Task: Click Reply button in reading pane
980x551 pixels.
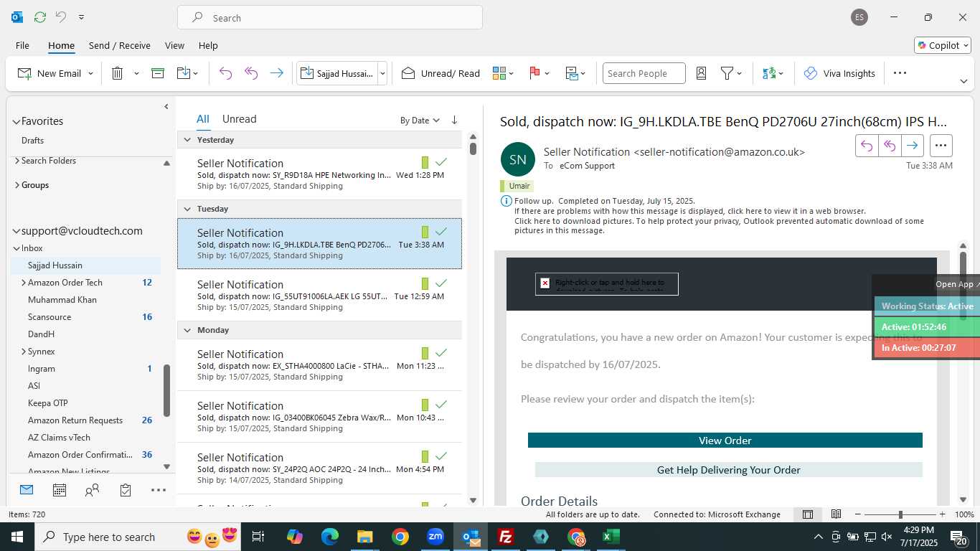Action: coord(867,146)
